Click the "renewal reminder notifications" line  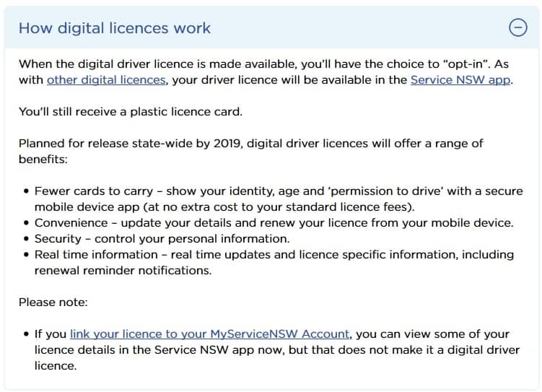pyautogui.click(x=123, y=270)
